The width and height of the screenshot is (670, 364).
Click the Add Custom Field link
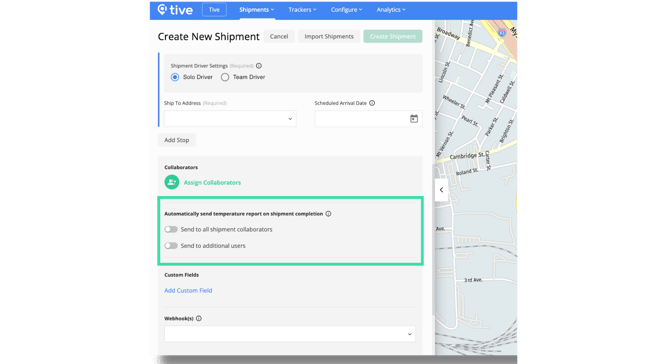188,291
